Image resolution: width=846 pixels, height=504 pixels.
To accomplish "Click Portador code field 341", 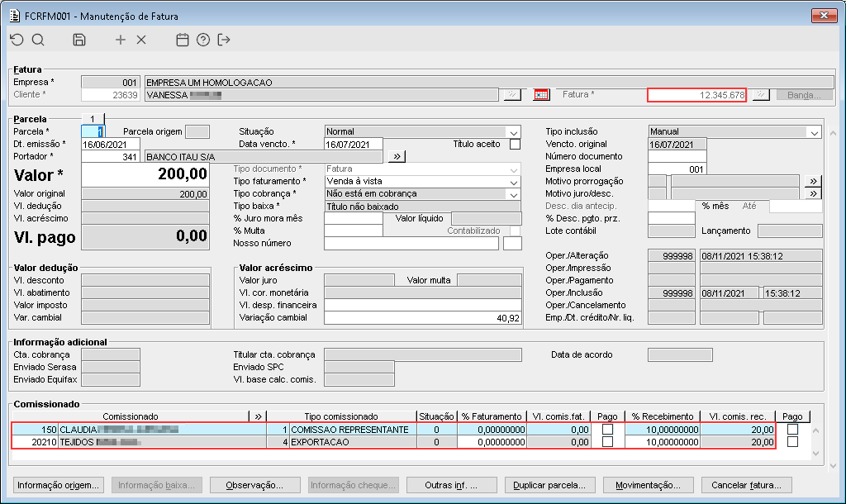I will pos(111,157).
